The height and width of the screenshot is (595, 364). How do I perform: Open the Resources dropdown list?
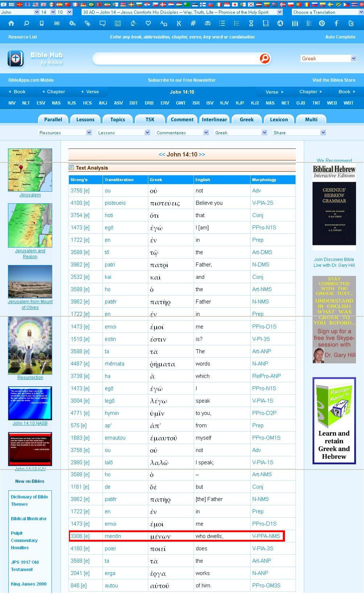tap(65, 133)
